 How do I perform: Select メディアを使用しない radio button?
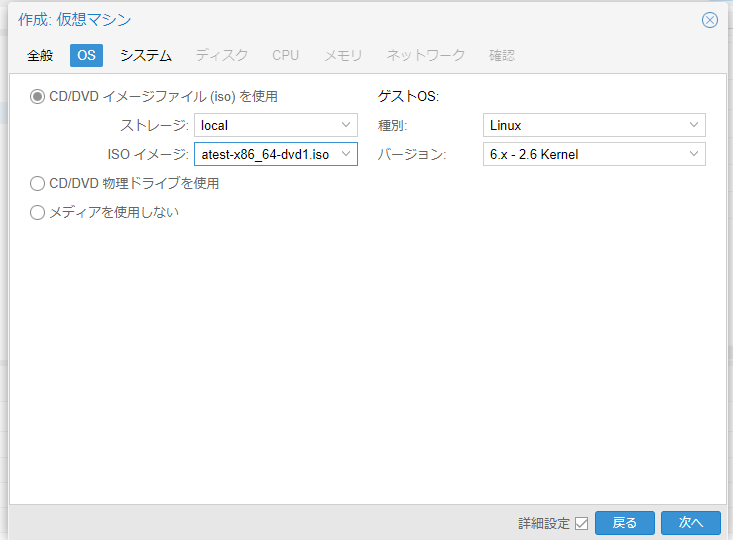tap(38, 212)
